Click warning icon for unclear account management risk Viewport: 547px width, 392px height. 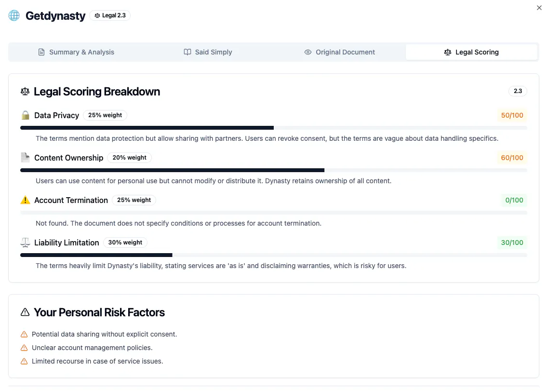pos(24,348)
